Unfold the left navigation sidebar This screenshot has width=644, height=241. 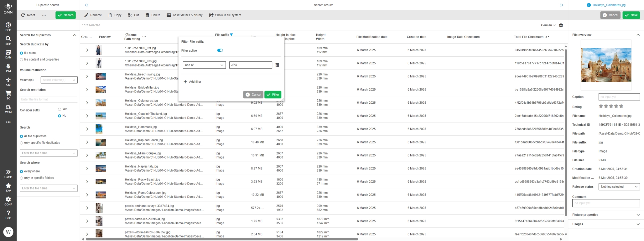point(8,174)
